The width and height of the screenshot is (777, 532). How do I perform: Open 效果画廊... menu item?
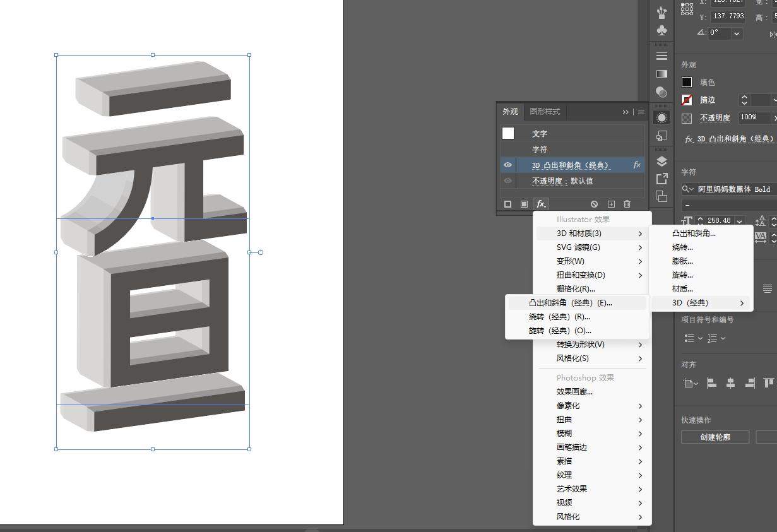[593, 392]
